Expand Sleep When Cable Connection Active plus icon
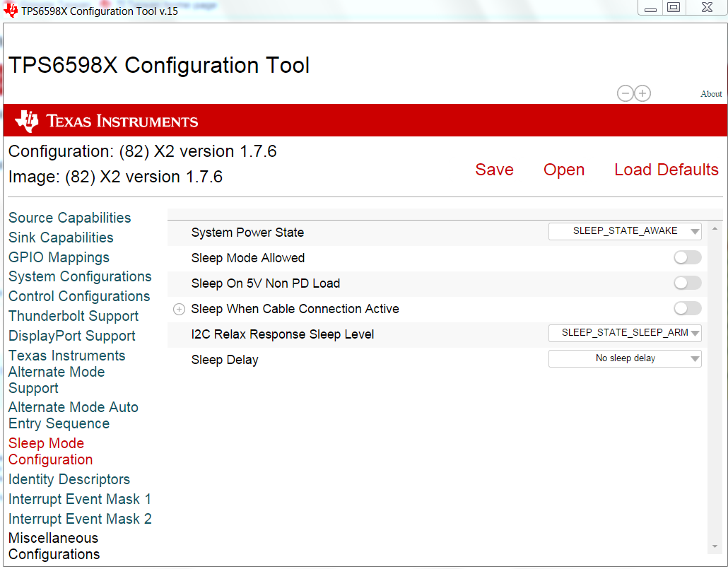Viewport: 728px width, 569px height. (180, 310)
